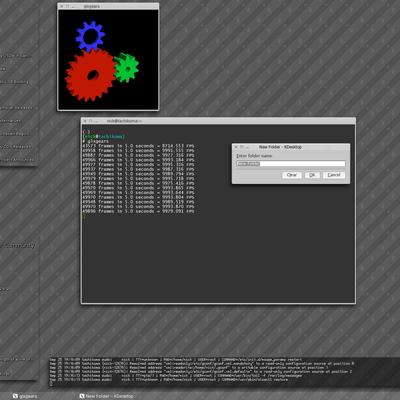
Task: Click the glxgears taskbar entry icon
Action: (x=15, y=396)
